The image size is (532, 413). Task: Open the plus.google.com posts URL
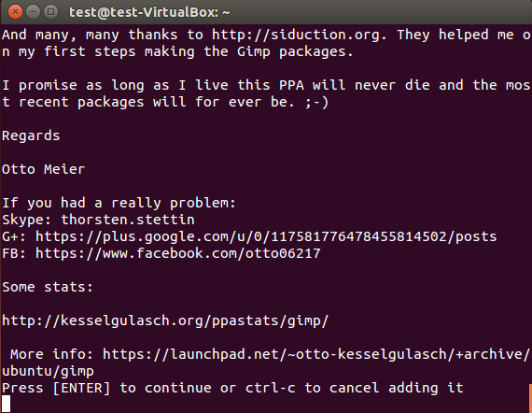point(266,236)
